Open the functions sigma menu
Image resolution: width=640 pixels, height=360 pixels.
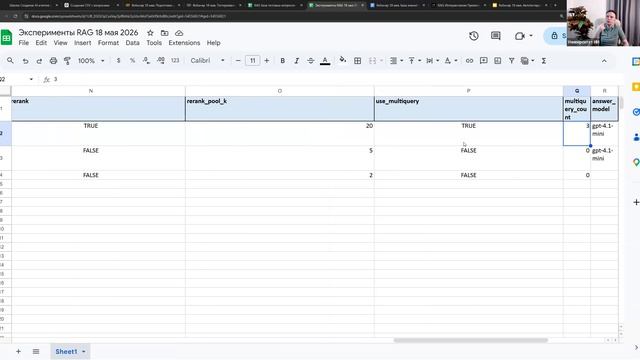pyautogui.click(x=544, y=60)
